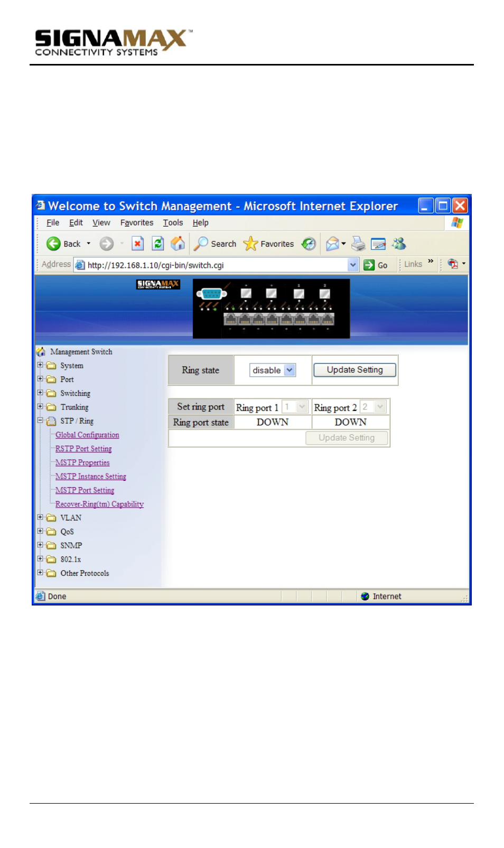
Task: Open the File menu
Action: pos(53,223)
